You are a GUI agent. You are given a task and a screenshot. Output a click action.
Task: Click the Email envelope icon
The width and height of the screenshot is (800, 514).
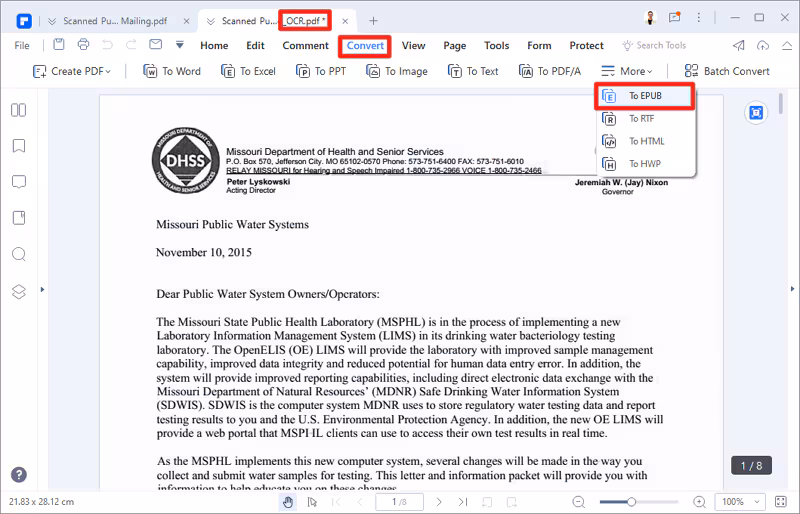coord(156,44)
